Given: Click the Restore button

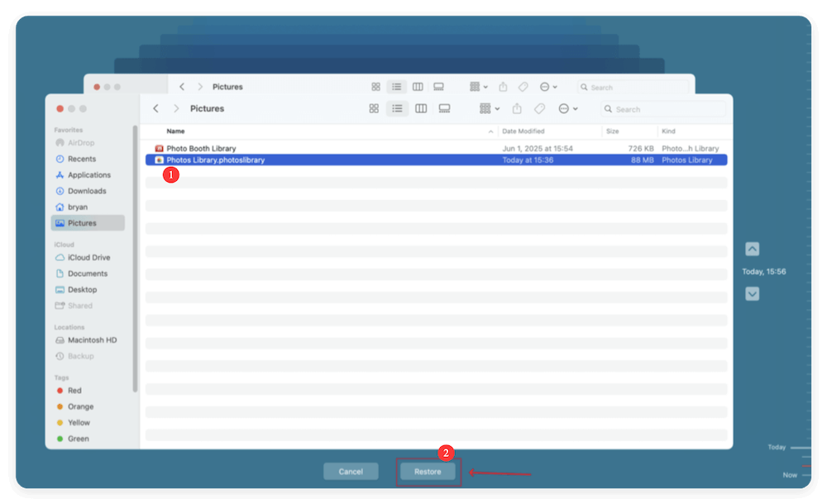Looking at the screenshot, I should point(428,471).
